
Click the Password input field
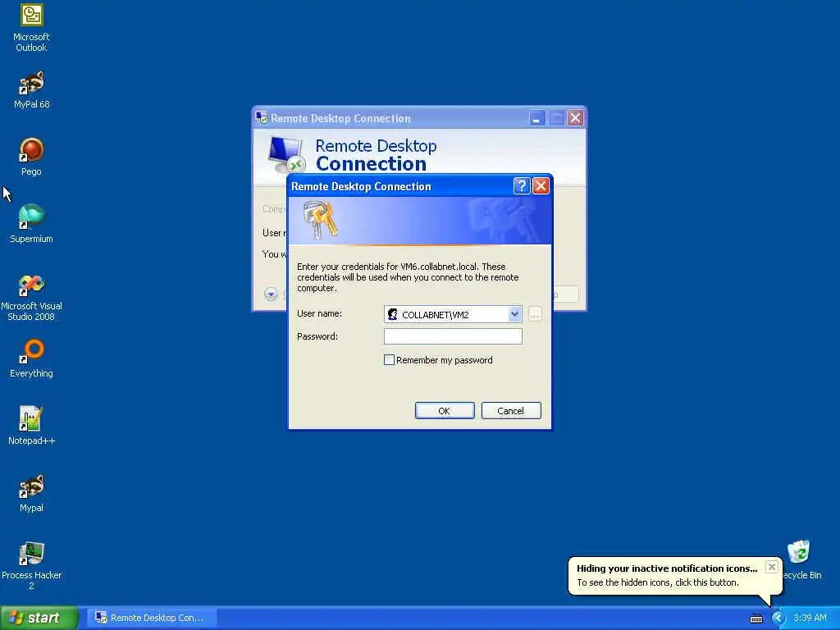coord(453,336)
